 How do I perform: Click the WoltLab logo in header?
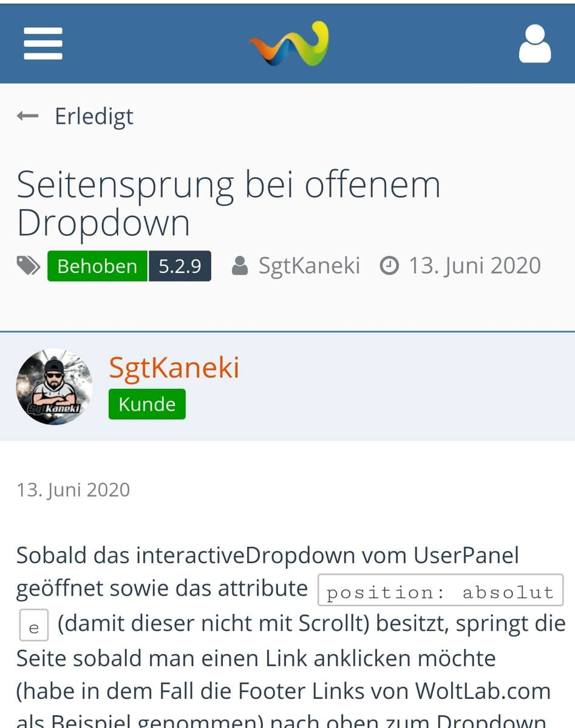288,44
